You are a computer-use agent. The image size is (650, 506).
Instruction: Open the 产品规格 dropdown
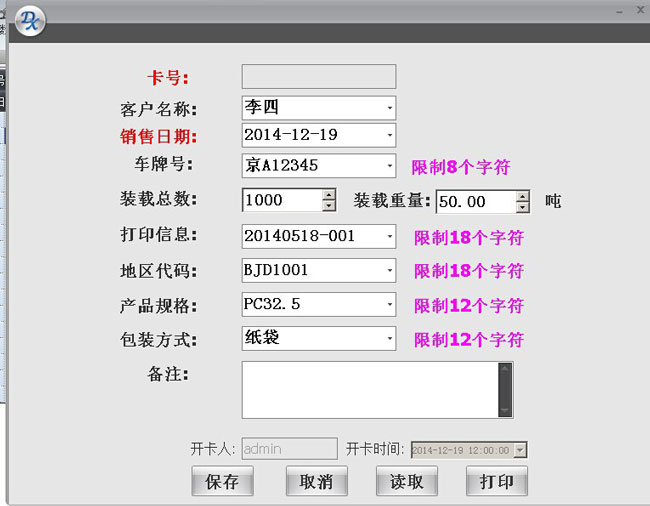[x=389, y=305]
